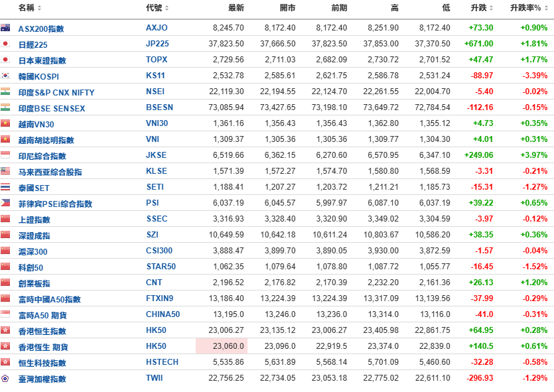Click the JKSE ticker code

pos(156,155)
